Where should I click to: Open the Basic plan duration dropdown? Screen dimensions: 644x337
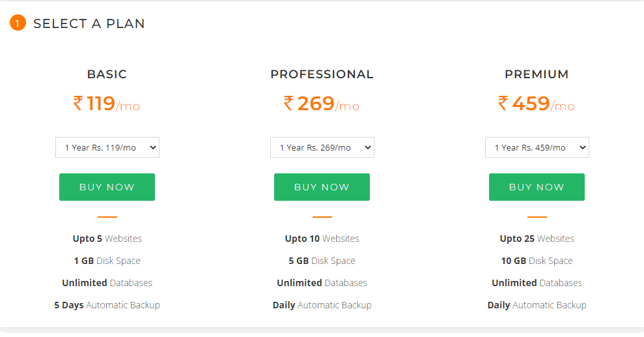tap(107, 147)
